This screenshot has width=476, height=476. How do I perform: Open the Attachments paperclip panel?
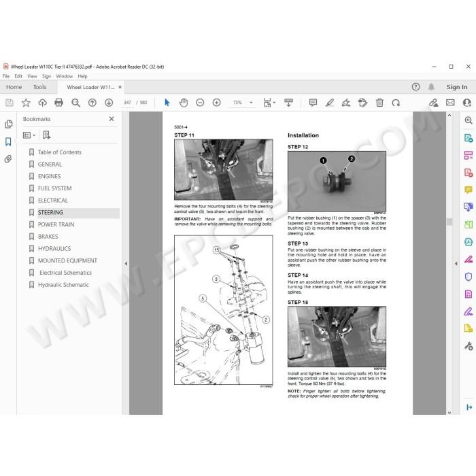[8, 158]
